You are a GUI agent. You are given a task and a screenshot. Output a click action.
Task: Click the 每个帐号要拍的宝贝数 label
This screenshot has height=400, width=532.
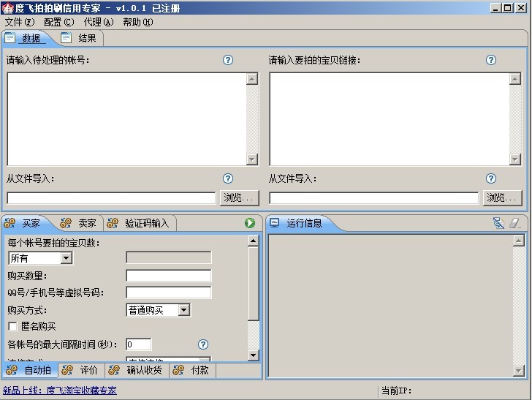(x=53, y=243)
